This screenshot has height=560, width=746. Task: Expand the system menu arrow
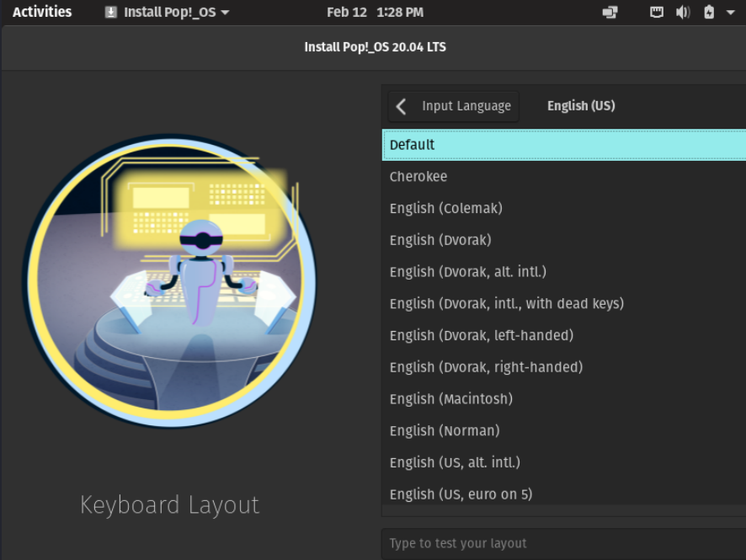coord(731,13)
